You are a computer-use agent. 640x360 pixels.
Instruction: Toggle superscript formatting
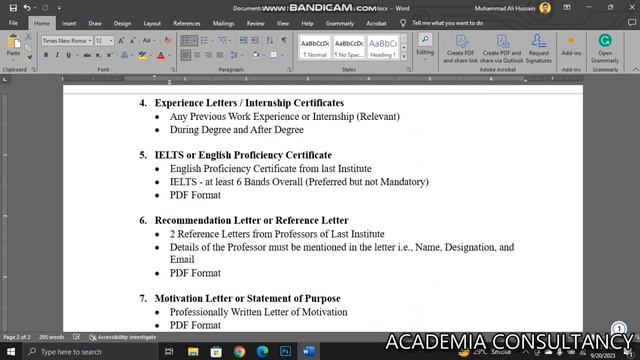coord(109,55)
